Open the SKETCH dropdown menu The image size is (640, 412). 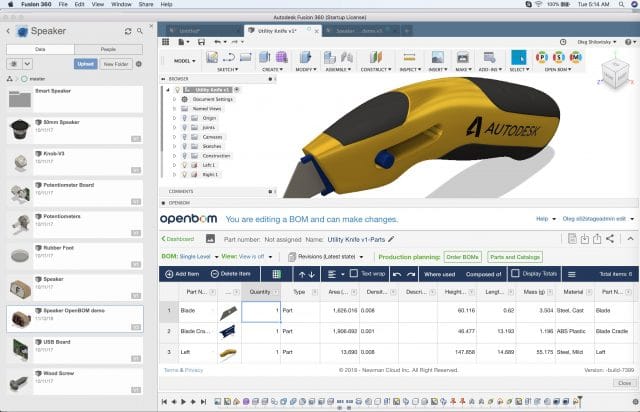[227, 69]
